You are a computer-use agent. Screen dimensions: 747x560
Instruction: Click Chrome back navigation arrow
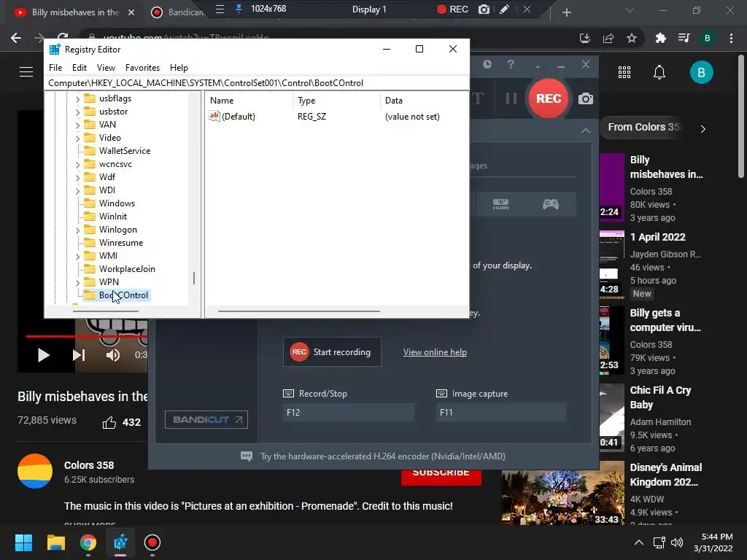tap(16, 38)
